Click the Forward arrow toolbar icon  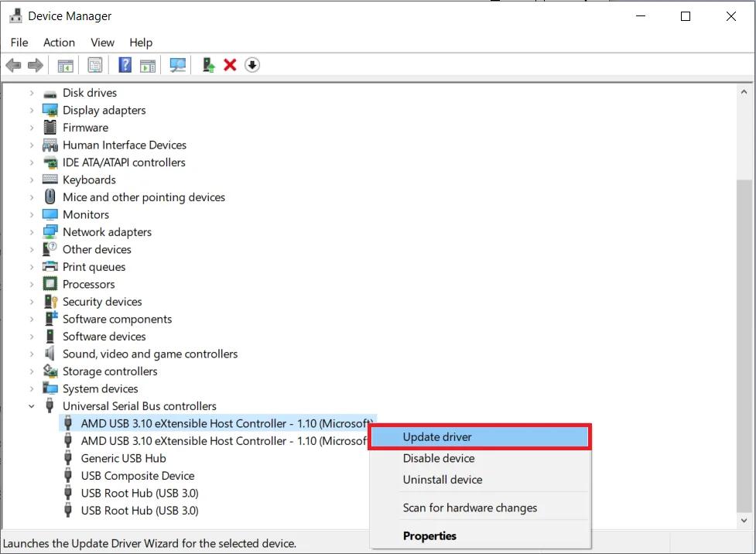(x=35, y=65)
